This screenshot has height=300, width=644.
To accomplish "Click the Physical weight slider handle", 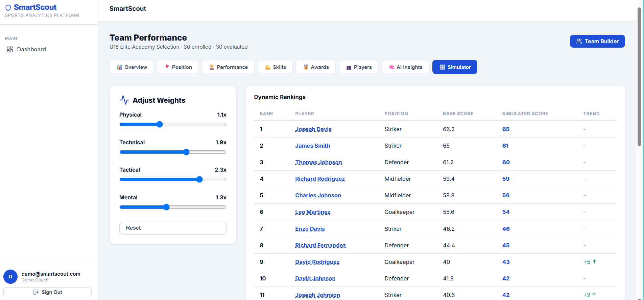I will (x=160, y=124).
